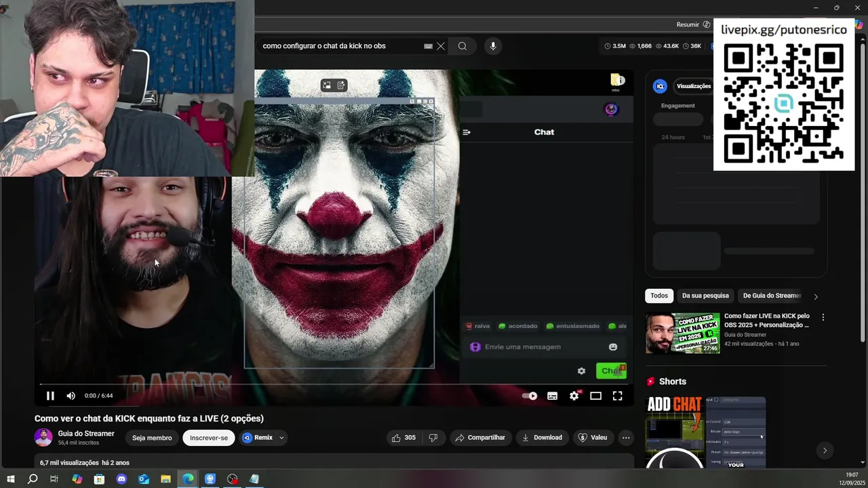Dislike the video with thumbs down

433,438
